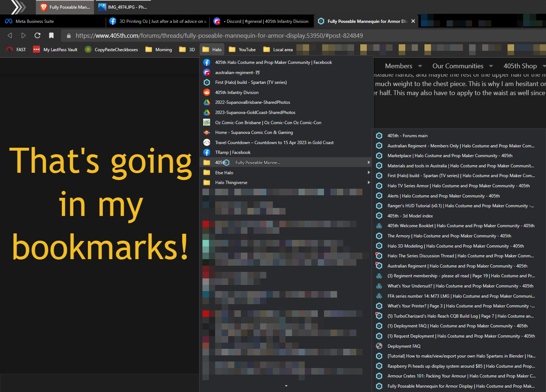Viewport: 546px width, 392px height.
Task: Open (1) Request Deployment bookmark
Action: click(459, 336)
